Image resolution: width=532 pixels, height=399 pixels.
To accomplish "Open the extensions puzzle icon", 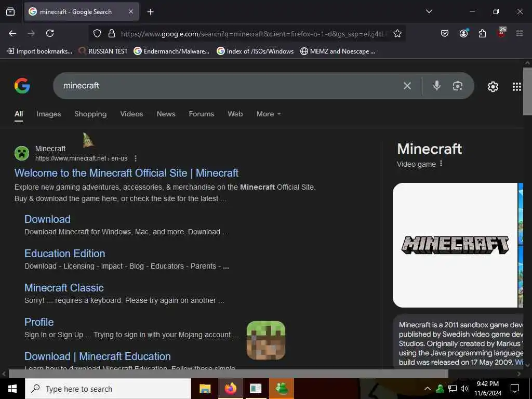I will [482, 33].
